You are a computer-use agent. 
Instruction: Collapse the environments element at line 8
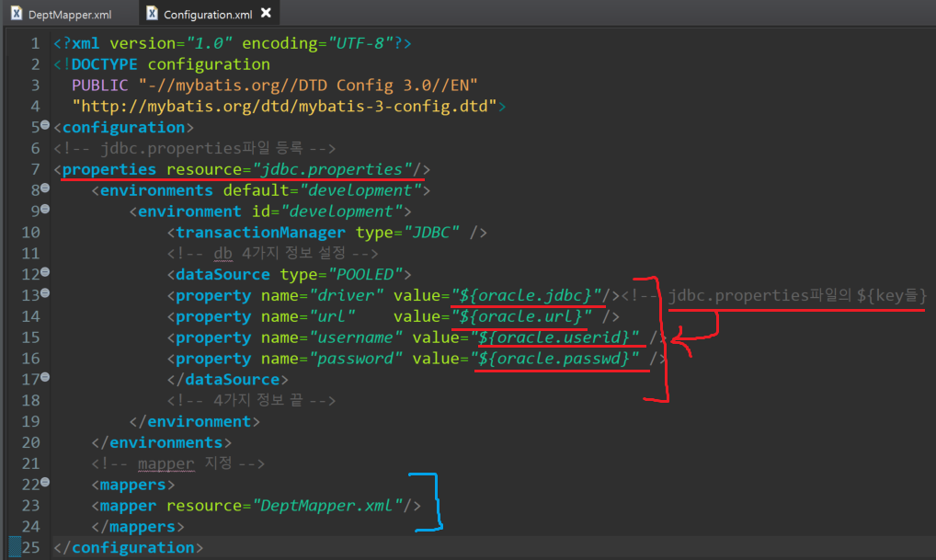coord(45,189)
